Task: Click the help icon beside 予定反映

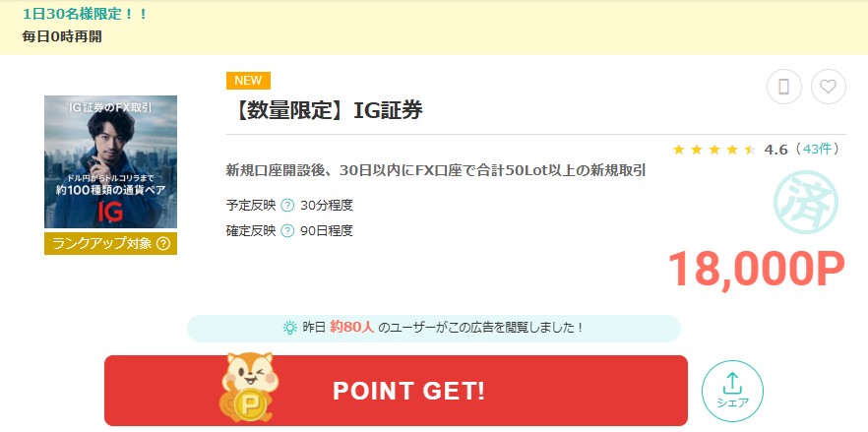Action: point(287,206)
